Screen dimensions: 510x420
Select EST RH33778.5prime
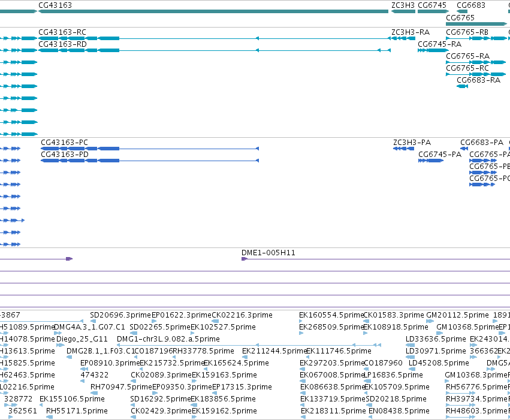[203, 351]
